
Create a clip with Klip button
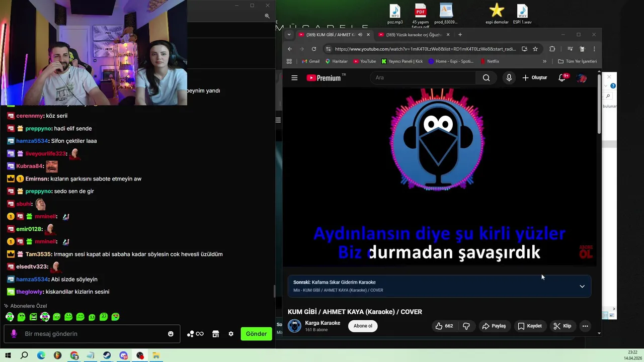(x=562, y=326)
